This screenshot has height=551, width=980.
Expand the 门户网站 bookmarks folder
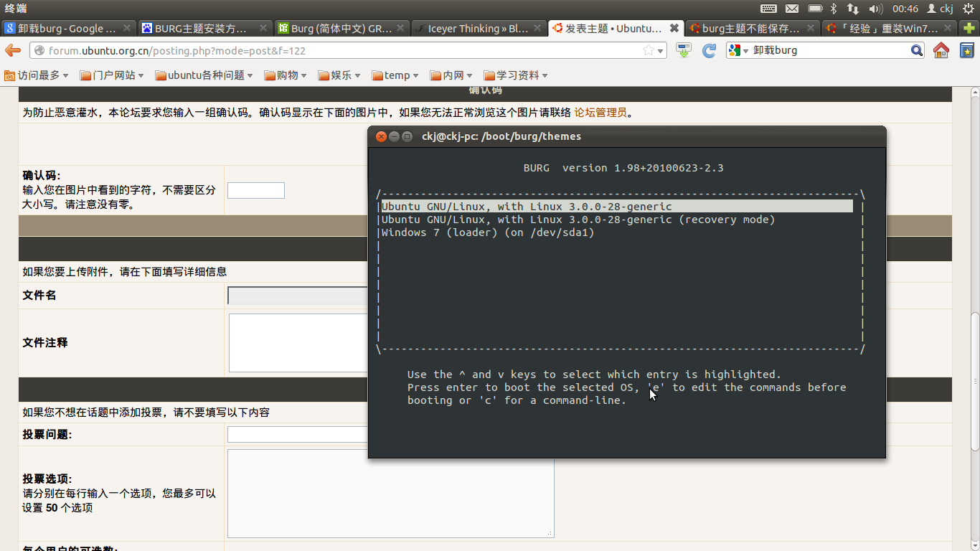point(112,75)
